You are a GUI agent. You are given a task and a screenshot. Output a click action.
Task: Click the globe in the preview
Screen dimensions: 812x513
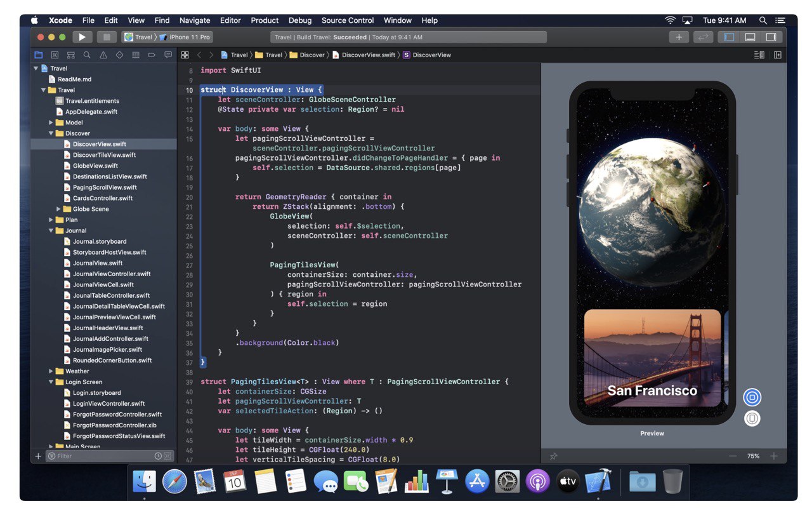tap(654, 211)
